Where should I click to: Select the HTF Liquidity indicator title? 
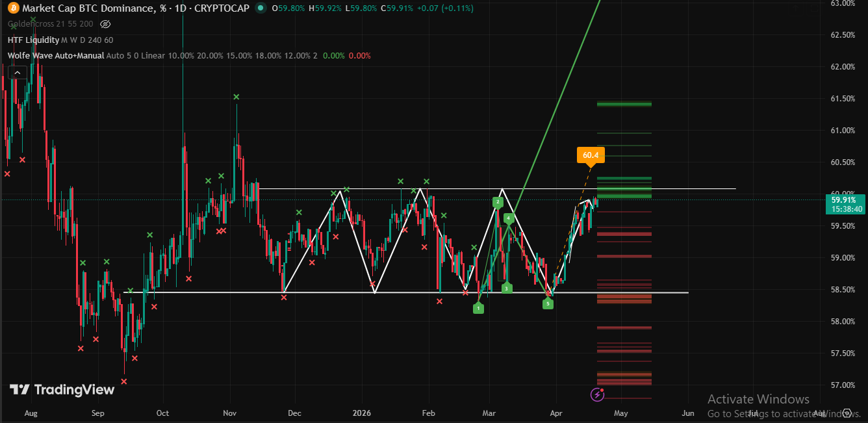pos(32,40)
